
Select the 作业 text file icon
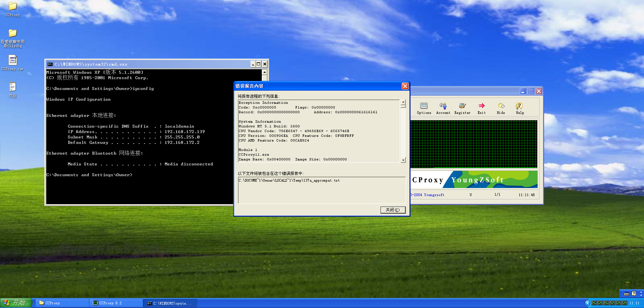13,90
